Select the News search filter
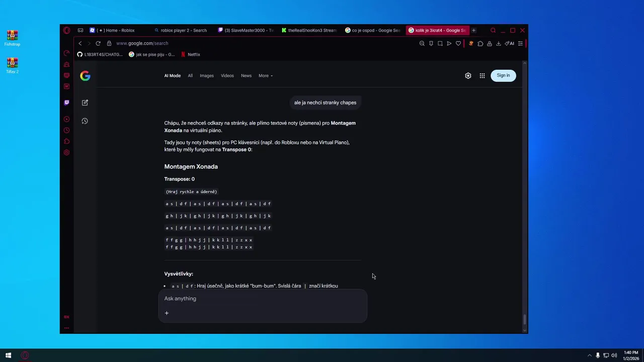644x362 pixels. (x=246, y=76)
